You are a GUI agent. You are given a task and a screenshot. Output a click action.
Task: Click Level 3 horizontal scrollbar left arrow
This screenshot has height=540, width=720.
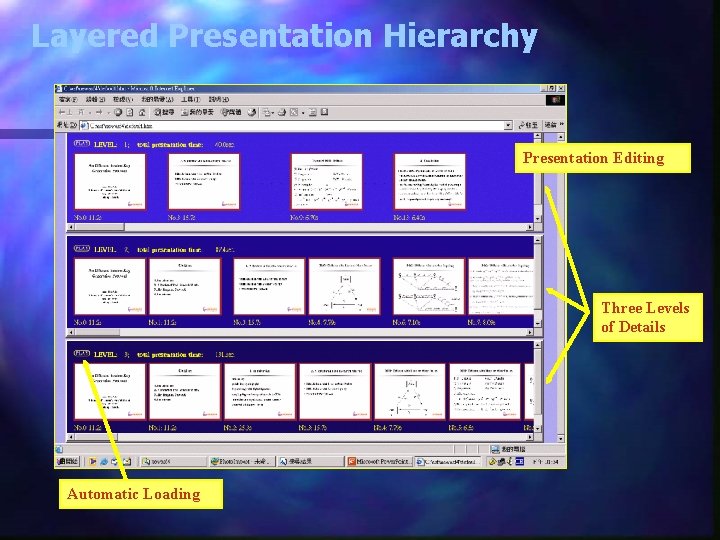71,437
